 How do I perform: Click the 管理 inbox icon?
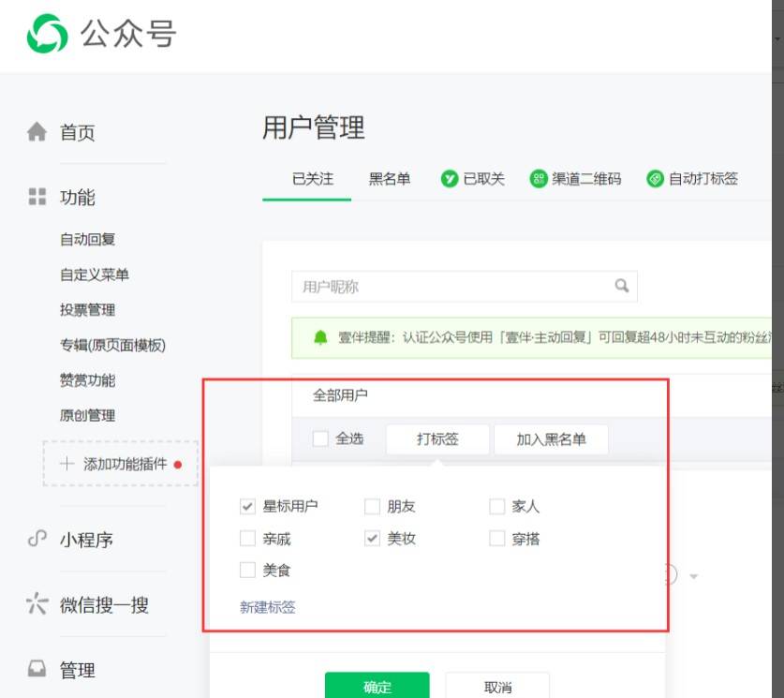pos(37,669)
